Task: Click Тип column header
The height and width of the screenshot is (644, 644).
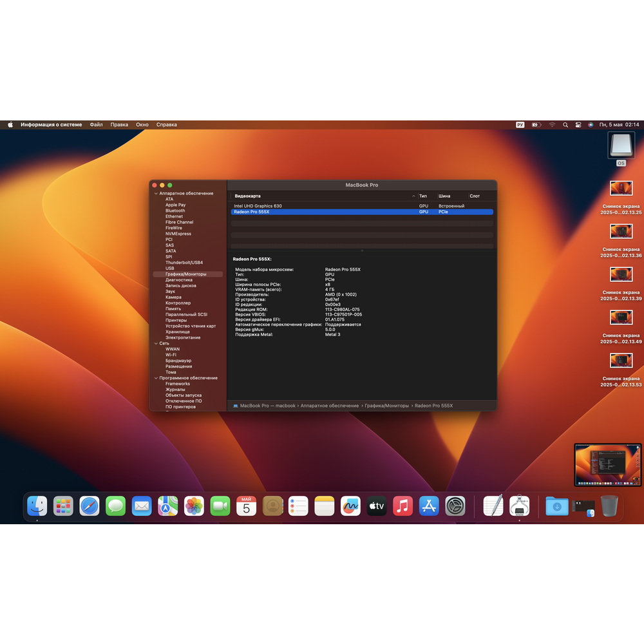Action: [422, 196]
